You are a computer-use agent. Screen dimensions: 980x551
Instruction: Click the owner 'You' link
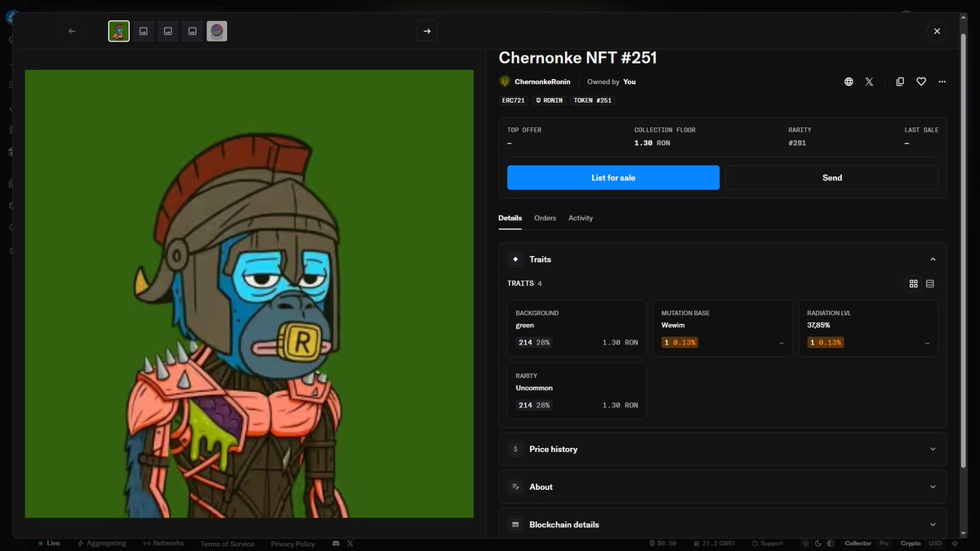pos(630,82)
